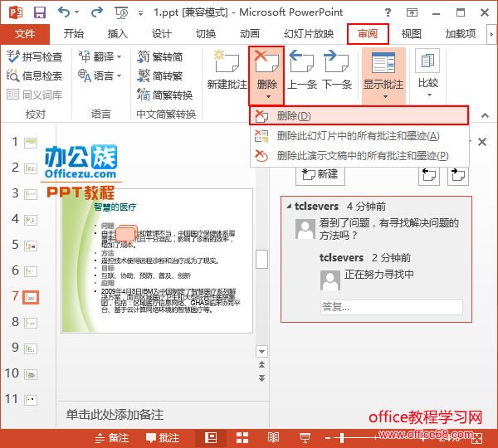Select slide 1 thumbnail
The image size is (498, 448).
(x=31, y=142)
